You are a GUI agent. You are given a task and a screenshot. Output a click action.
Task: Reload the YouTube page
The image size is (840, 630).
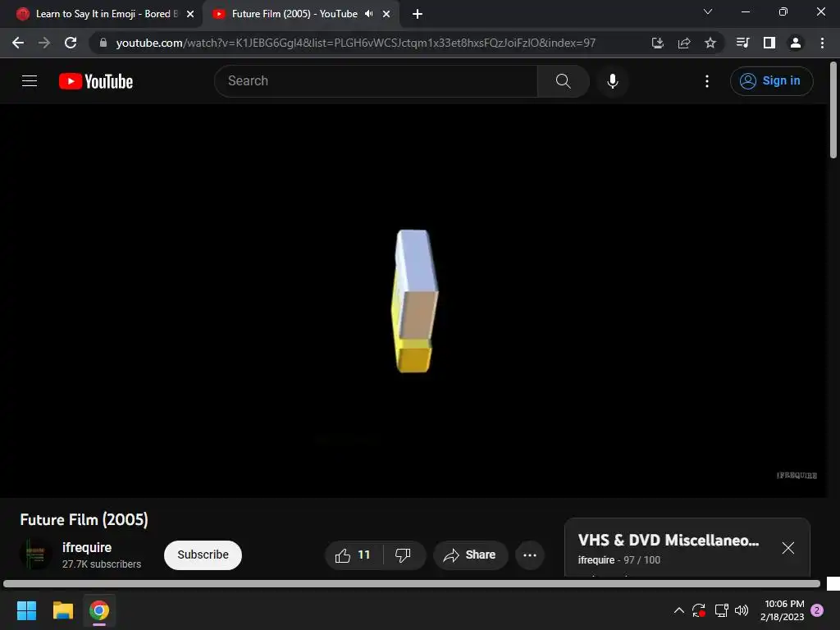71,43
